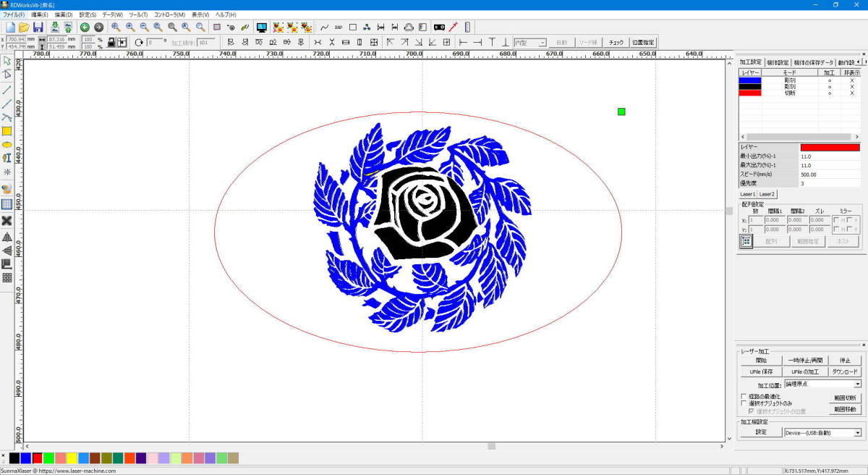Click the Save floppy disk icon
Screen dimensions: 868x475
tap(38, 27)
